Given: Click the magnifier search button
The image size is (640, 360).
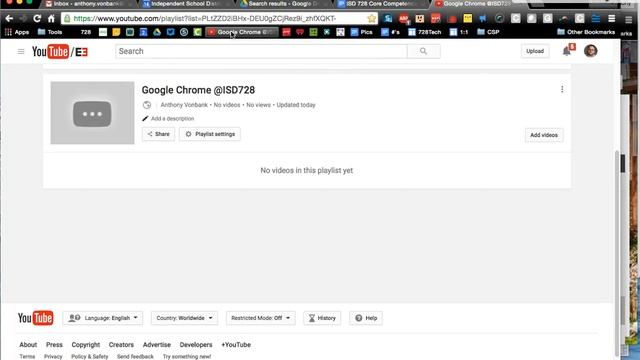Looking at the screenshot, I should 424,51.
